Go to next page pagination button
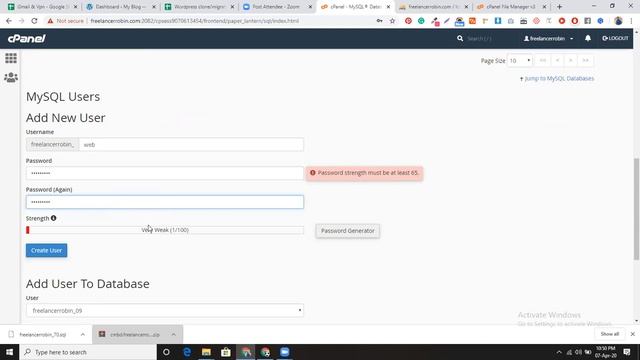This screenshot has width=640, height=360. click(x=571, y=60)
